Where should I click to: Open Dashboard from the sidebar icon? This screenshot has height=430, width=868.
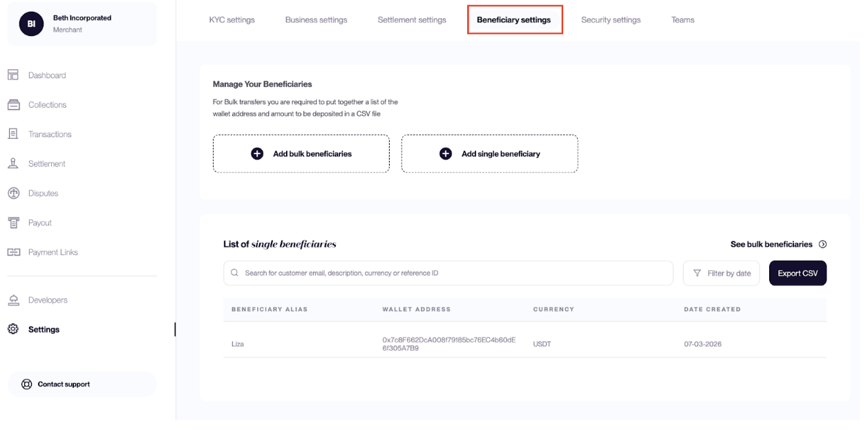[13, 75]
